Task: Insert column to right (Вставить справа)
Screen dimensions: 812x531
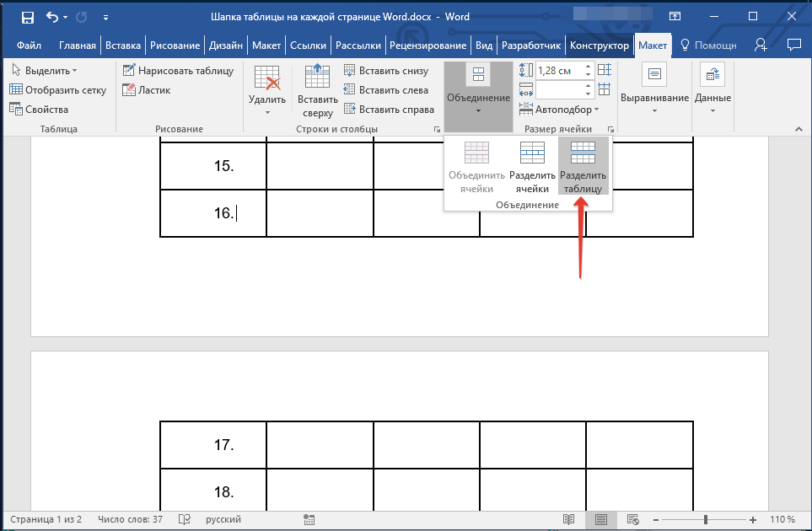Action: (x=389, y=110)
